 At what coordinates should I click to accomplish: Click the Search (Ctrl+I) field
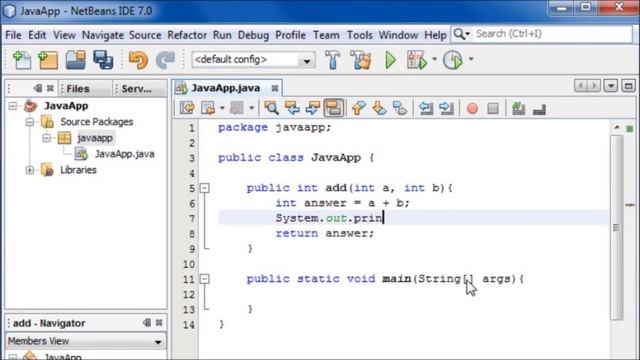pos(552,34)
